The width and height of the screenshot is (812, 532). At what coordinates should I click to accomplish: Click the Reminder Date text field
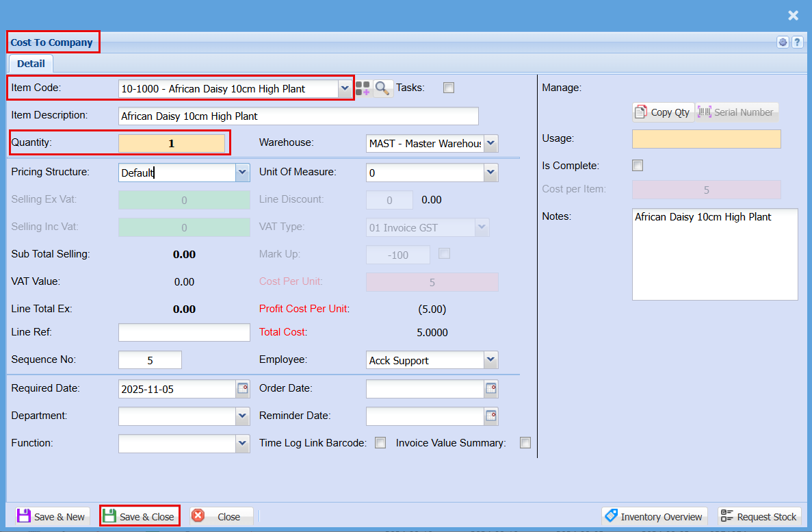coord(425,416)
